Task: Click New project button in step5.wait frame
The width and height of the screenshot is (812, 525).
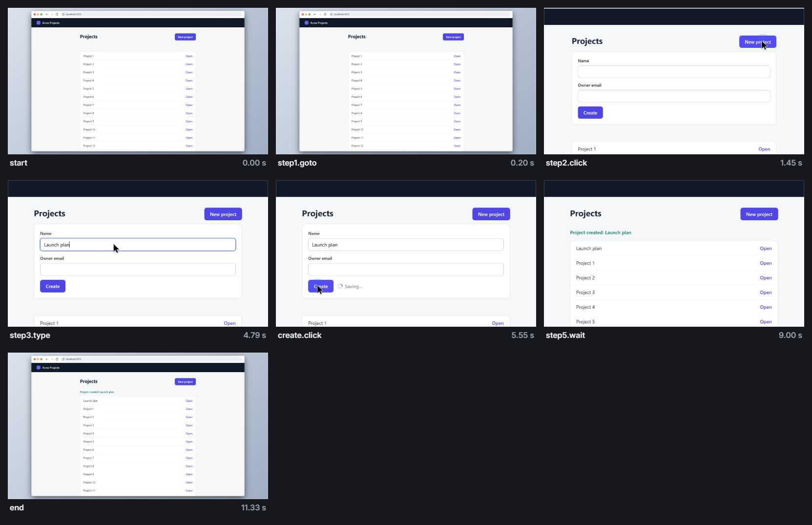Action: [x=759, y=214]
